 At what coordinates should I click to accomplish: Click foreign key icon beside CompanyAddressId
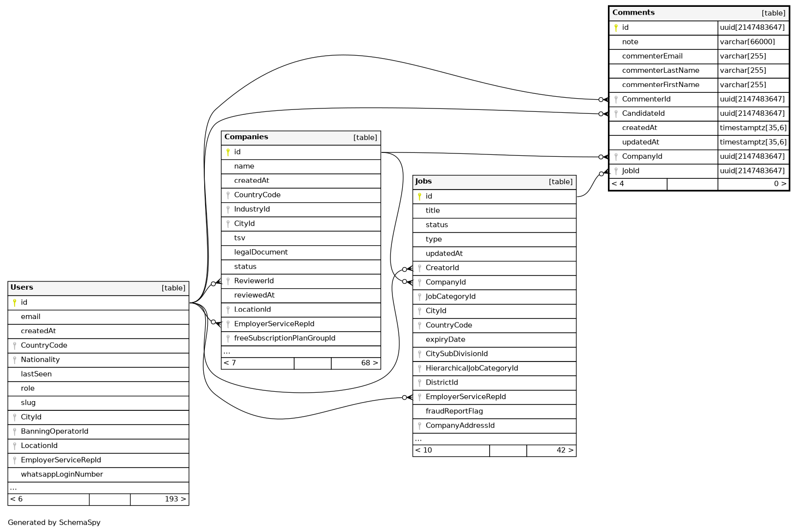tap(419, 426)
